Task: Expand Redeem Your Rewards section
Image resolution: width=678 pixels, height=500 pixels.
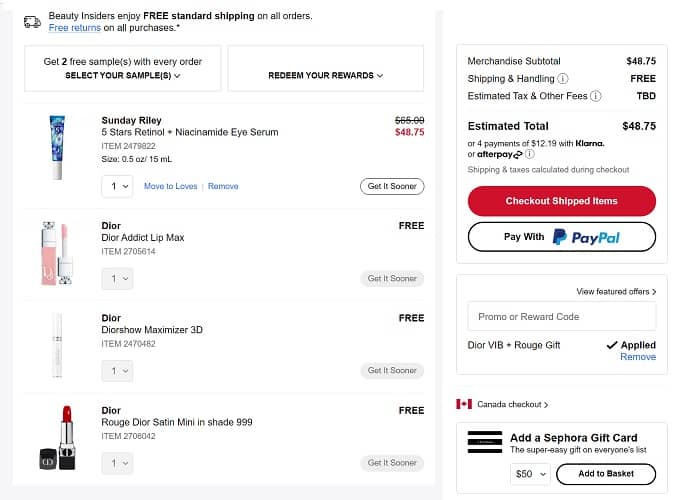Action: click(325, 76)
